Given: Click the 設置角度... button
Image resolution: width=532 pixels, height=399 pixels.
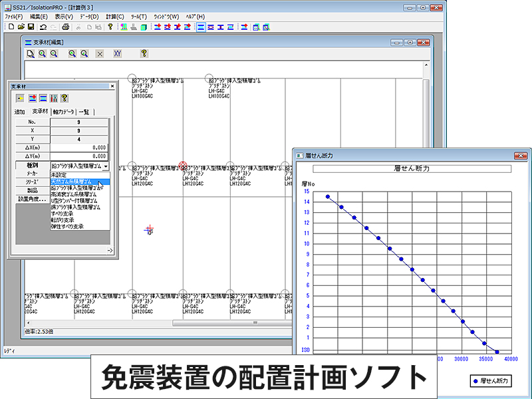Looking at the screenshot, I should click(x=32, y=199).
